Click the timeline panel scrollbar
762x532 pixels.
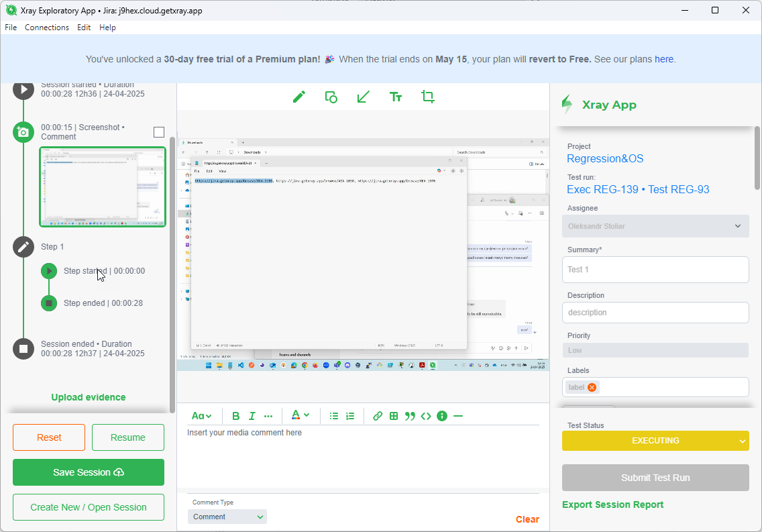click(172, 274)
